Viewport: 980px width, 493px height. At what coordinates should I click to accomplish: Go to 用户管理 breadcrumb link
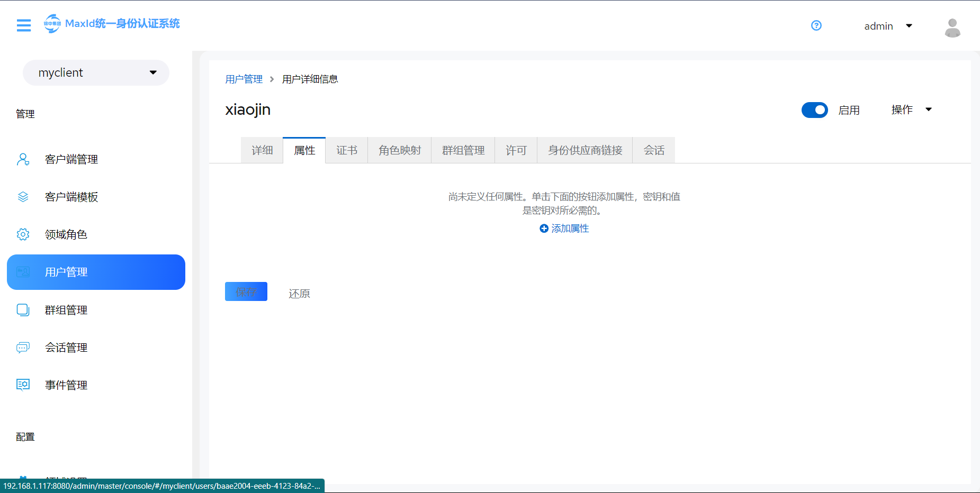244,79
